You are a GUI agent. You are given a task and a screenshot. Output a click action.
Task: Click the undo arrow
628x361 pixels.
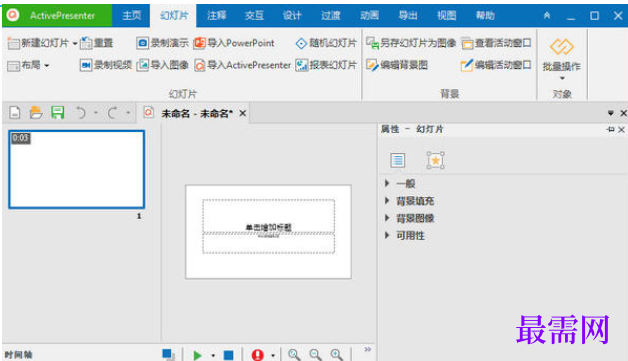[x=81, y=113]
